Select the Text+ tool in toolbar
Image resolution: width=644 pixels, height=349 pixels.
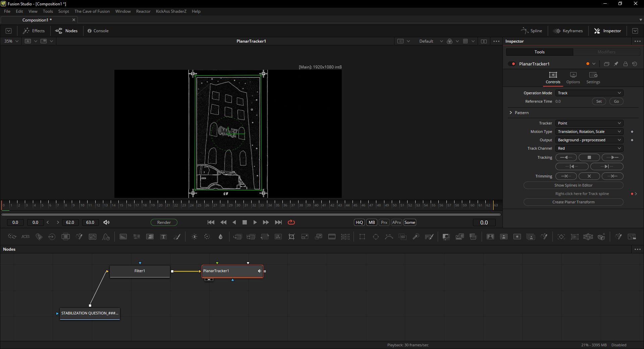[x=163, y=237]
